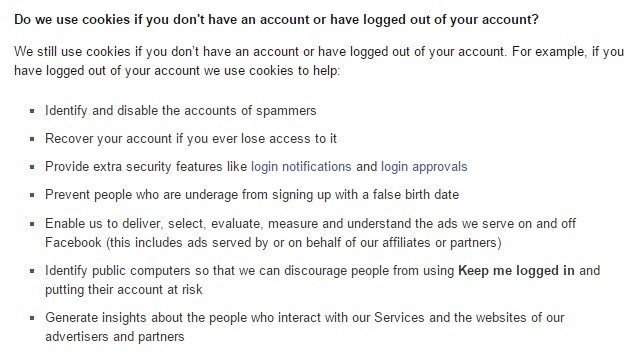This screenshot has width=642, height=361.
Task: Click the bullet before 'Prevent people who are underage'
Action: (32, 195)
